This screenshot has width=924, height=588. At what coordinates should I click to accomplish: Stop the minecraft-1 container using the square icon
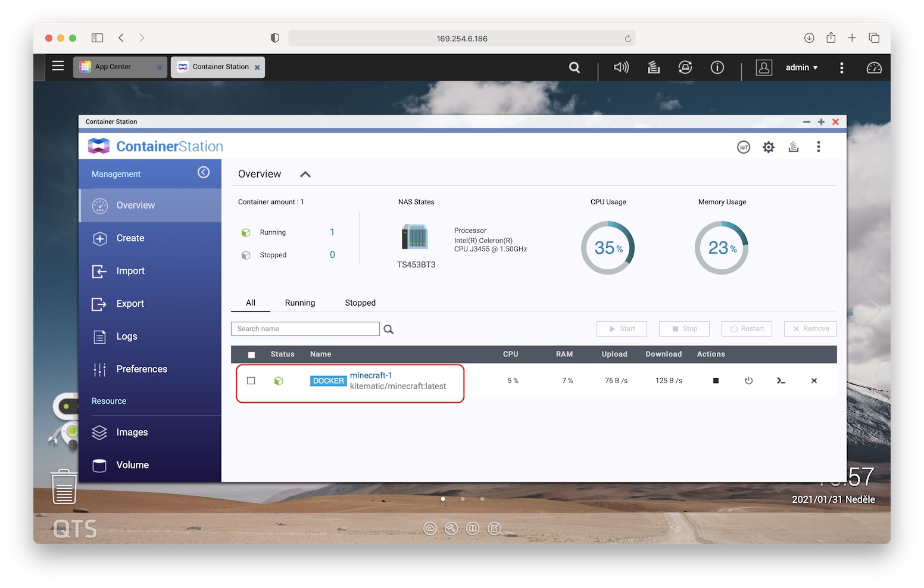click(716, 381)
